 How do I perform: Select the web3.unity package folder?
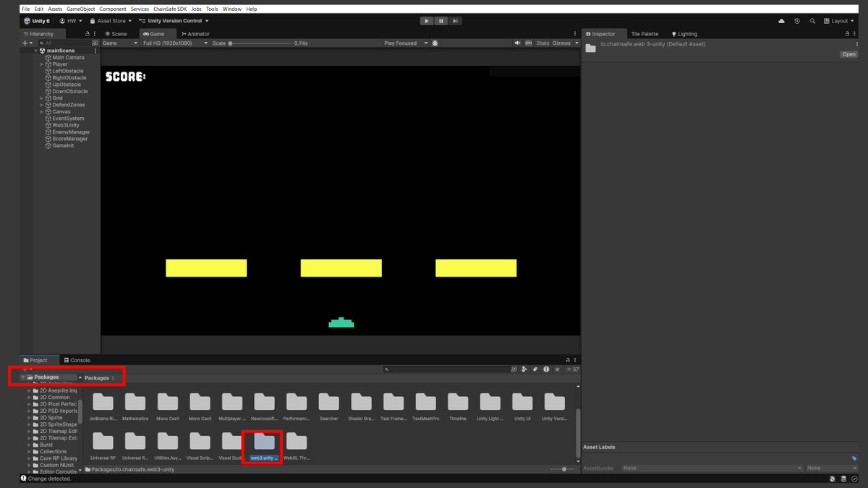pos(264,448)
